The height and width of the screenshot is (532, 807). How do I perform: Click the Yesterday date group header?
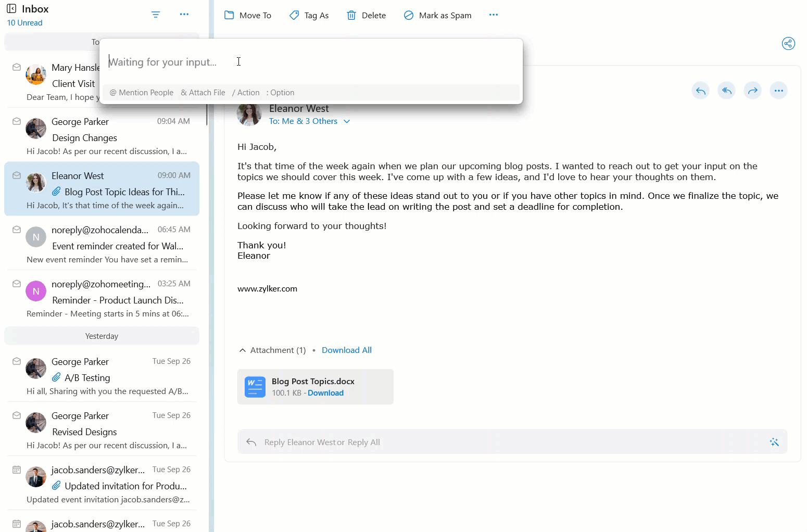(102, 336)
